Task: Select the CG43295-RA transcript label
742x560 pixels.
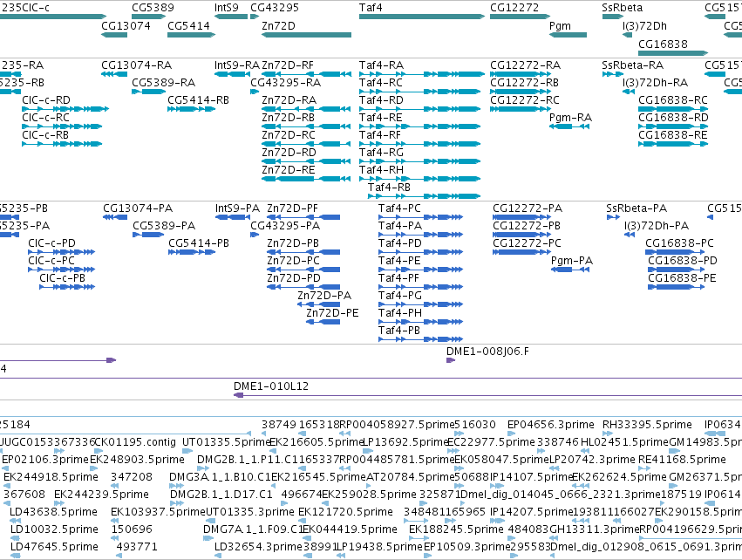Action: click(286, 82)
